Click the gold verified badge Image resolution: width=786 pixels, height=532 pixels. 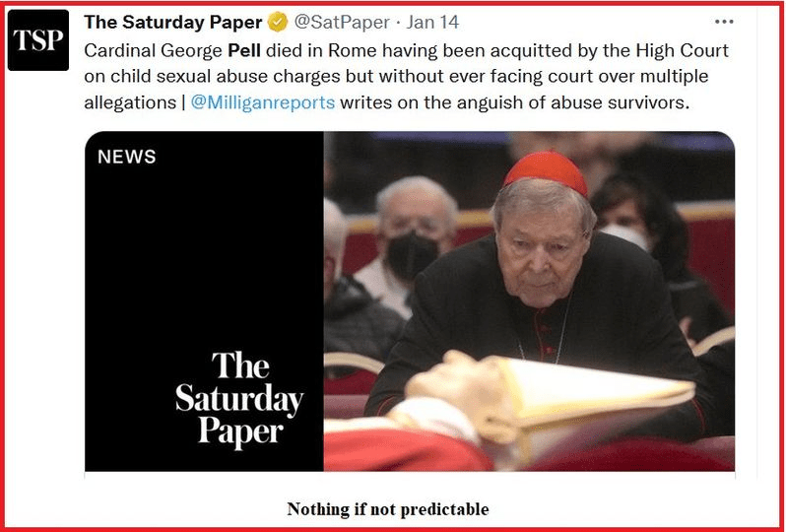(x=277, y=22)
